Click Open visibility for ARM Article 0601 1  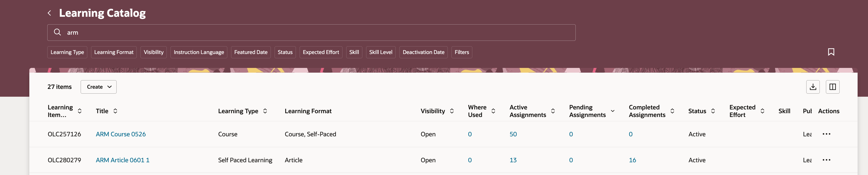[x=428, y=160]
